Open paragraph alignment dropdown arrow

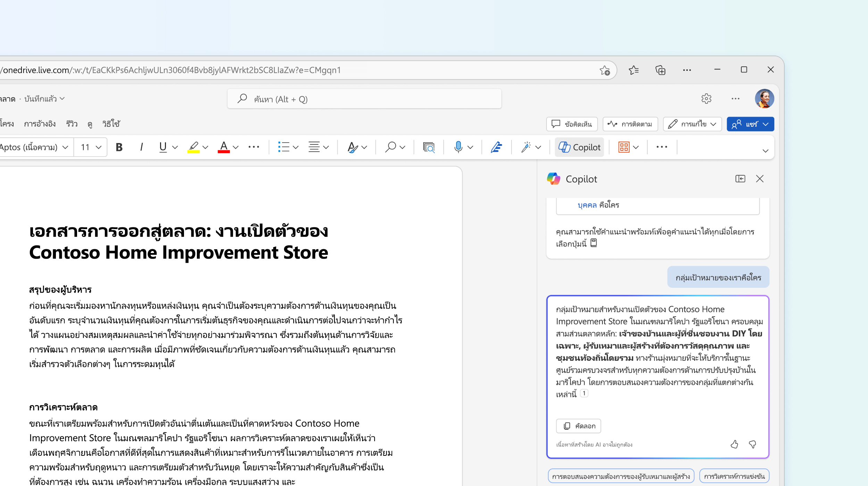pos(326,148)
